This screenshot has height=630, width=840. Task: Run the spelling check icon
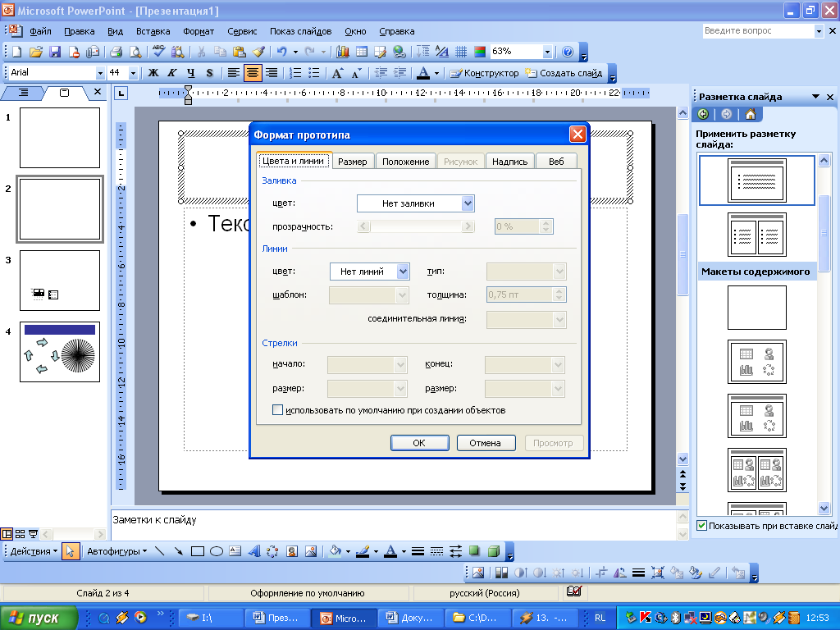click(x=158, y=52)
